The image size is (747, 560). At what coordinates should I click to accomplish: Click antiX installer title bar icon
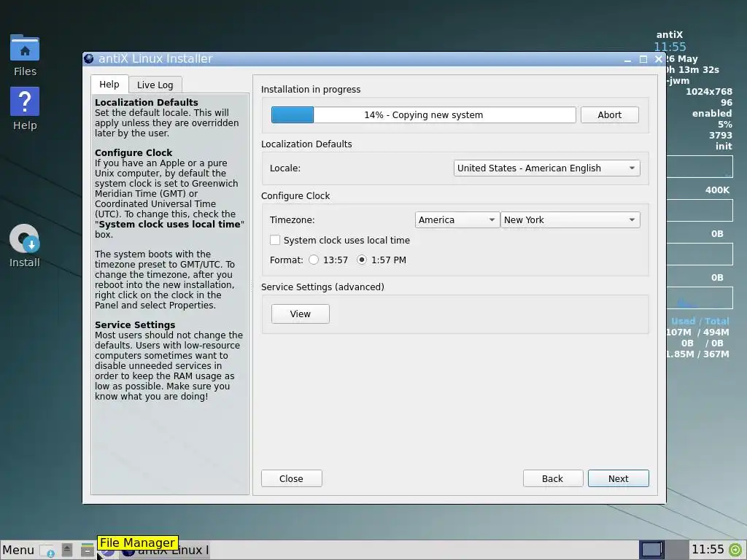[x=89, y=58]
